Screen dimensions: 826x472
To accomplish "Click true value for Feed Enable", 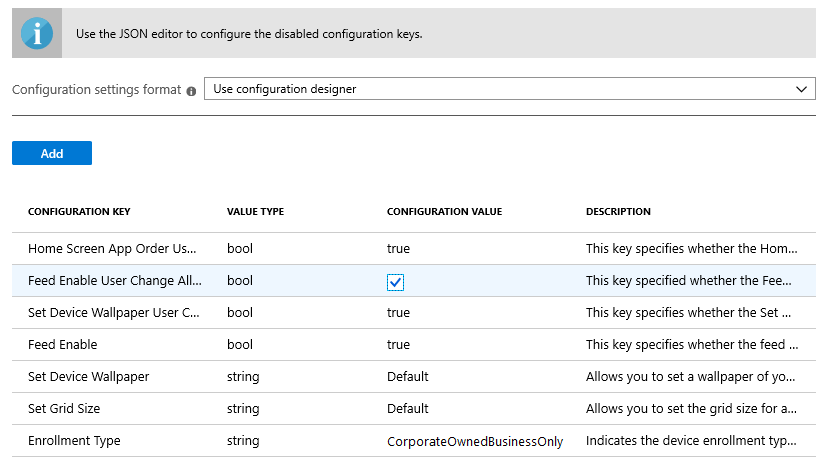I will click(x=398, y=345).
